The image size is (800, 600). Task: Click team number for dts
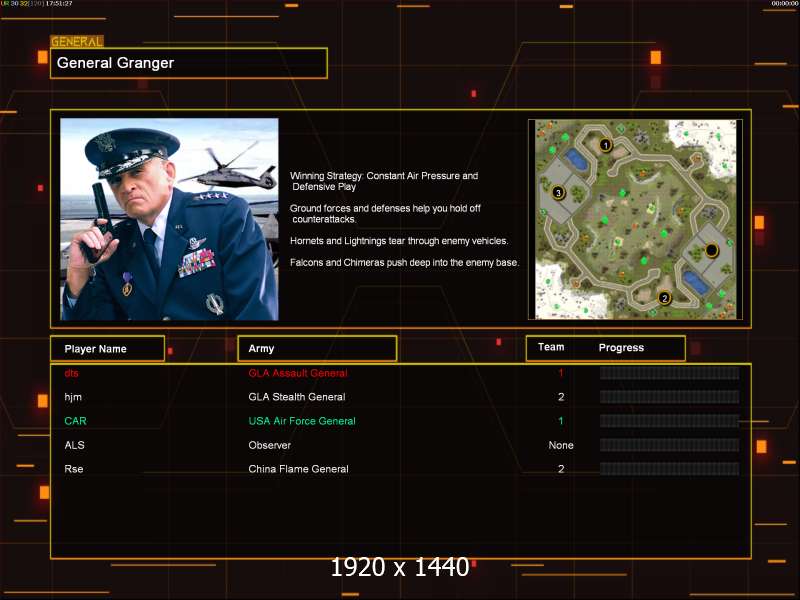pos(561,373)
